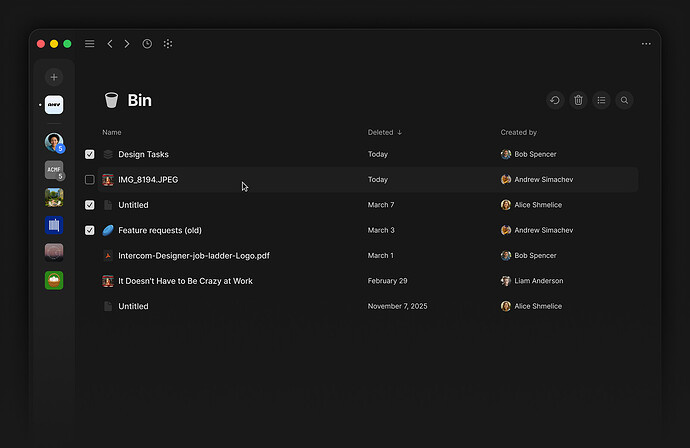
Task: Go forward with the right chevron
Action: click(x=127, y=44)
